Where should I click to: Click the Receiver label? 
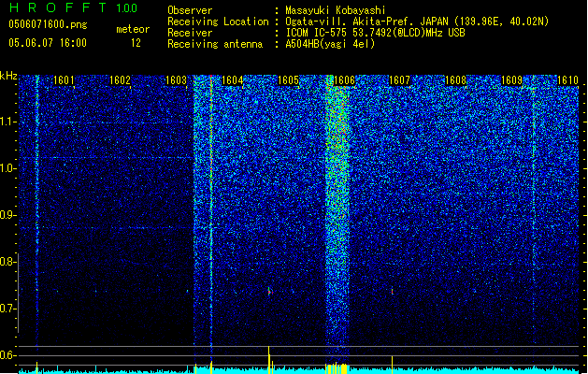tap(190, 33)
